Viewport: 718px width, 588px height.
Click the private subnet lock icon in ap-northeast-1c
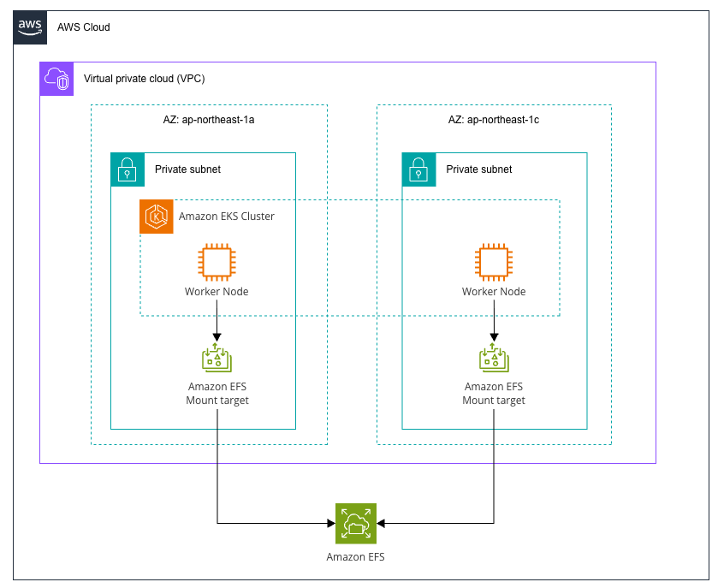click(418, 169)
